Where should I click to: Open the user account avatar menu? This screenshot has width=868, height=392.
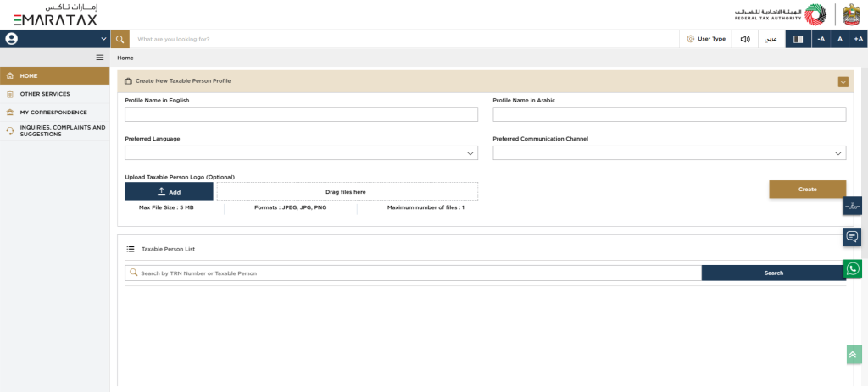[x=12, y=39]
